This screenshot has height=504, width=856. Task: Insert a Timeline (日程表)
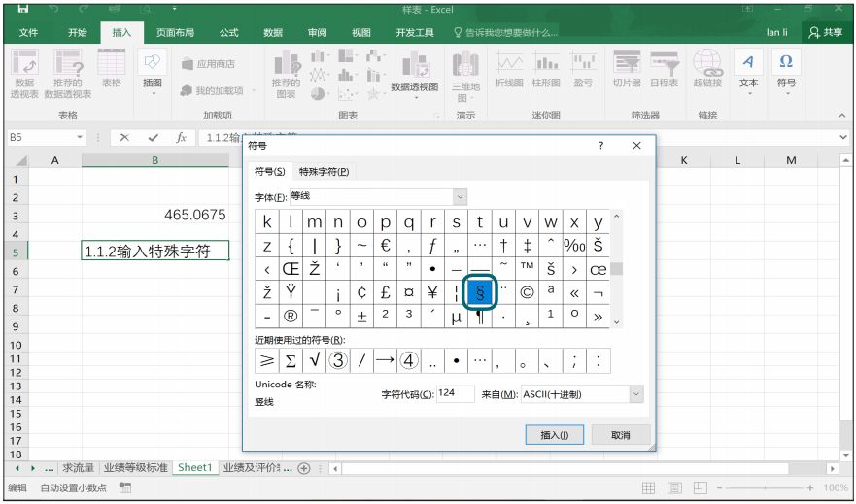pyautogui.click(x=664, y=69)
